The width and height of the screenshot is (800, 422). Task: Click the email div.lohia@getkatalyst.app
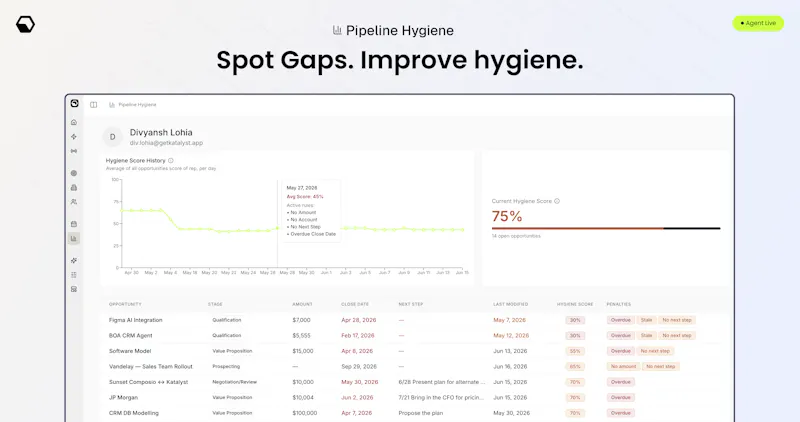[166, 143]
